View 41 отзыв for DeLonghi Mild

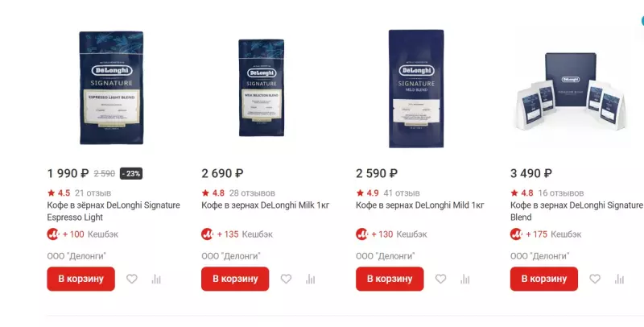pos(402,193)
